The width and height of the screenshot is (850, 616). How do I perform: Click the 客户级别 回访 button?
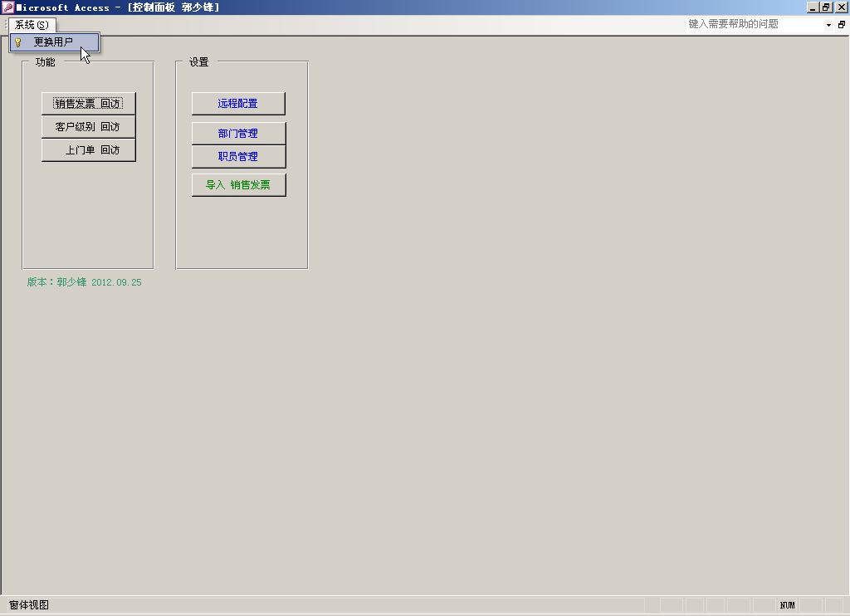point(88,127)
